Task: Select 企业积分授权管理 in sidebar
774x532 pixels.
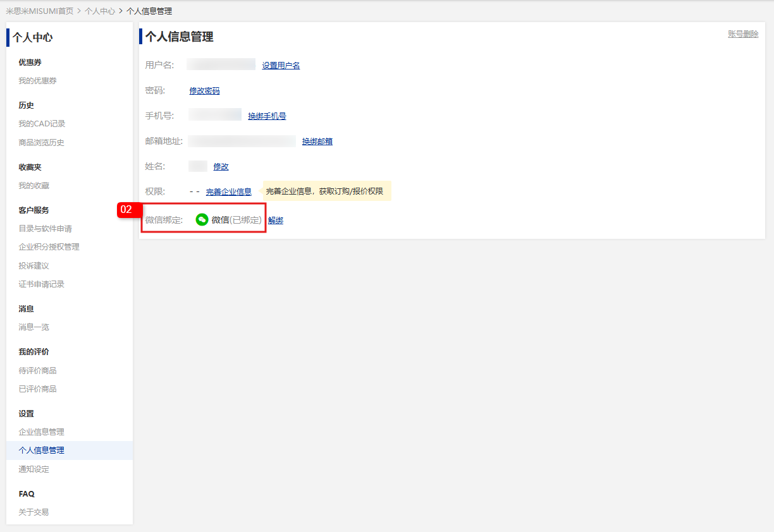Action: pyautogui.click(x=49, y=247)
